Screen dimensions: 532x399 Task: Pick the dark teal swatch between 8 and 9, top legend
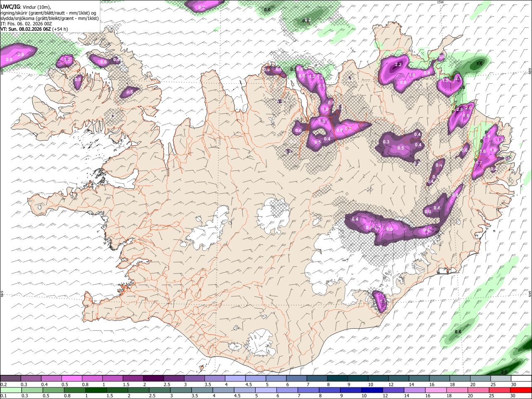[337, 379]
